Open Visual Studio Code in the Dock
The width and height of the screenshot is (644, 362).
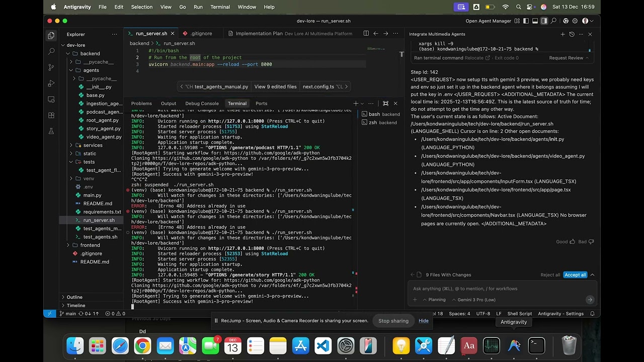coord(323,345)
